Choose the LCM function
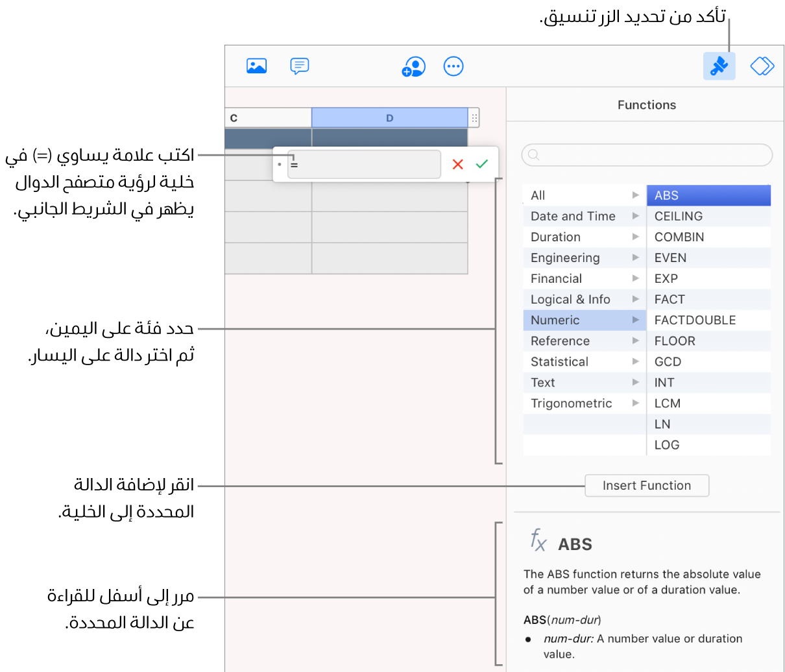 [709, 403]
